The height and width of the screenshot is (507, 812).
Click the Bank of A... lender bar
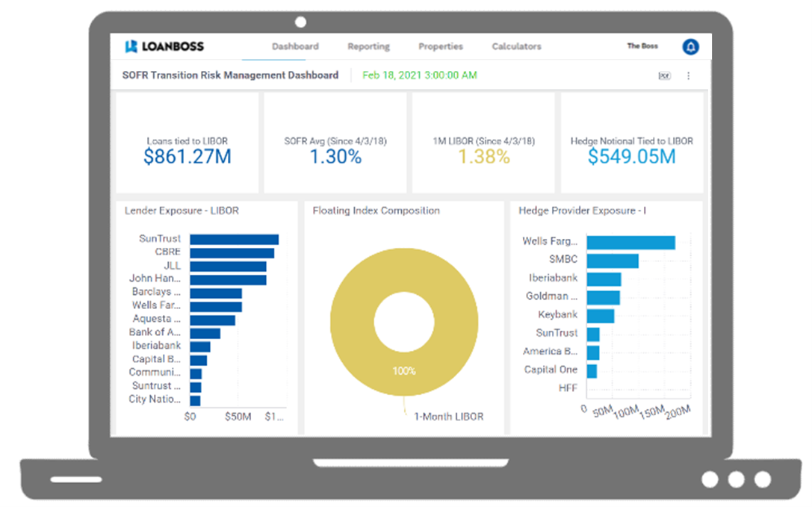[x=205, y=334]
